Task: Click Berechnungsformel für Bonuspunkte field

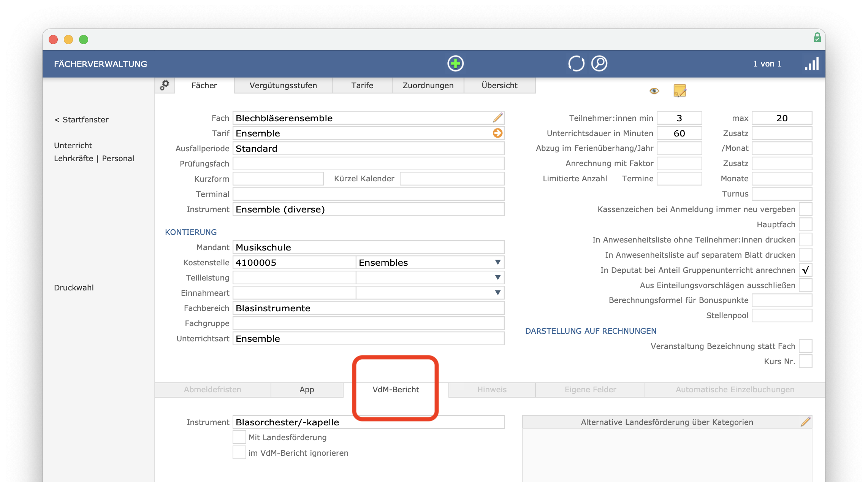Action: pyautogui.click(x=782, y=300)
